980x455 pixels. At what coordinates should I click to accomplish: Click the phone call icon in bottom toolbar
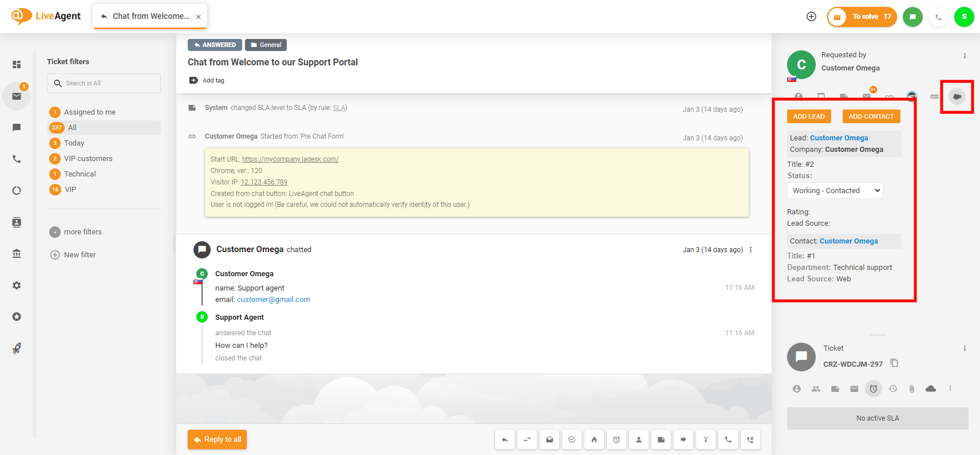pyautogui.click(x=728, y=440)
